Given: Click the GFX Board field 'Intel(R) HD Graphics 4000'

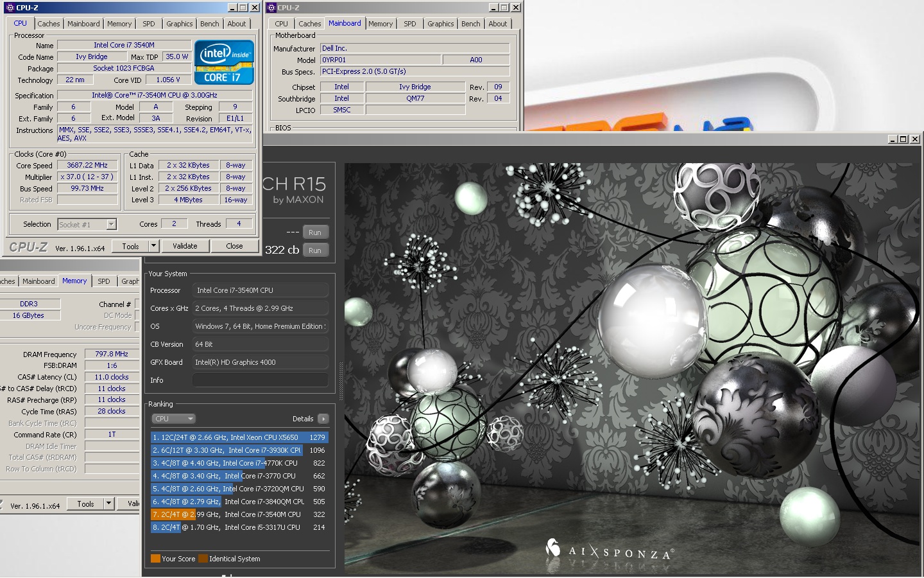Looking at the screenshot, I should [261, 362].
